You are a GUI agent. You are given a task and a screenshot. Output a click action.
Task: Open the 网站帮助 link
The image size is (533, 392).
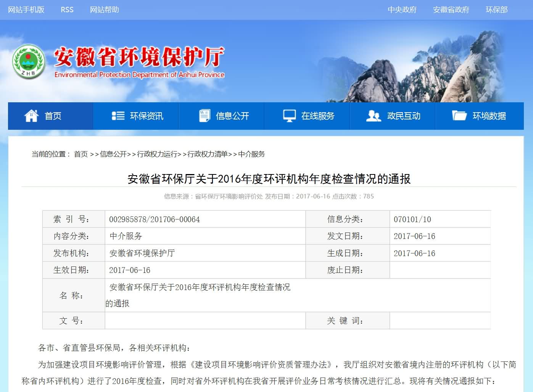coord(105,10)
